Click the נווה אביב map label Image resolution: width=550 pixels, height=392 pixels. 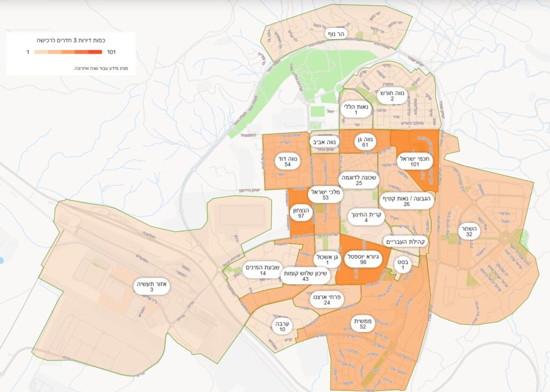tap(324, 142)
